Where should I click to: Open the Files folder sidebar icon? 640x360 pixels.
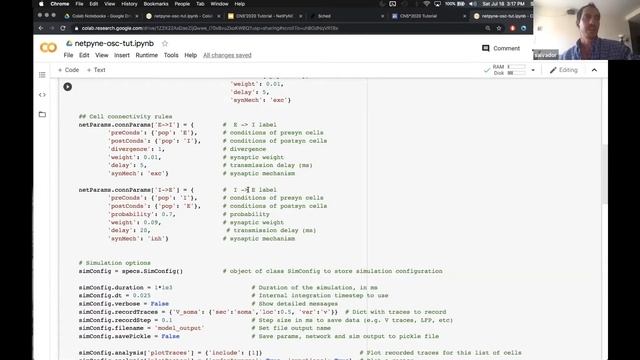click(42, 114)
